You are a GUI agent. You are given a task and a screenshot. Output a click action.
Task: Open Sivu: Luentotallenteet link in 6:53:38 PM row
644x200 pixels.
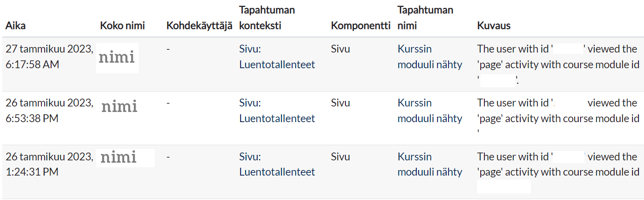coord(277,111)
